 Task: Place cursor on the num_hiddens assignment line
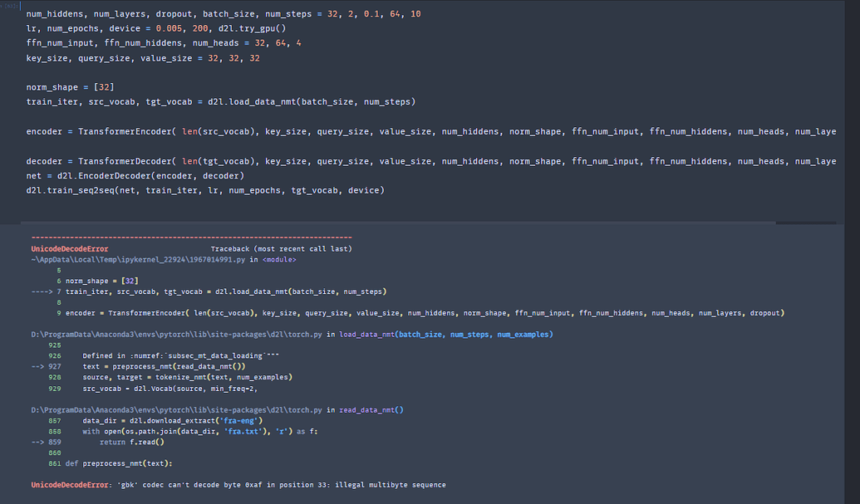(166, 13)
